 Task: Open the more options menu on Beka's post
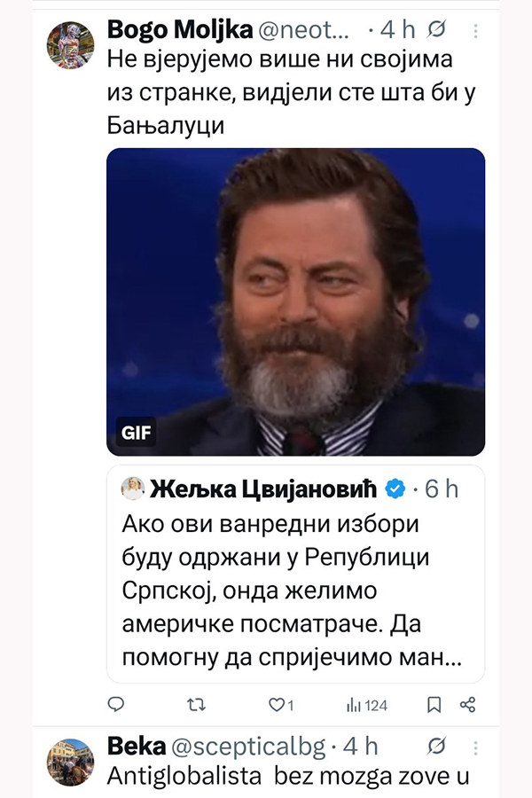(474, 746)
